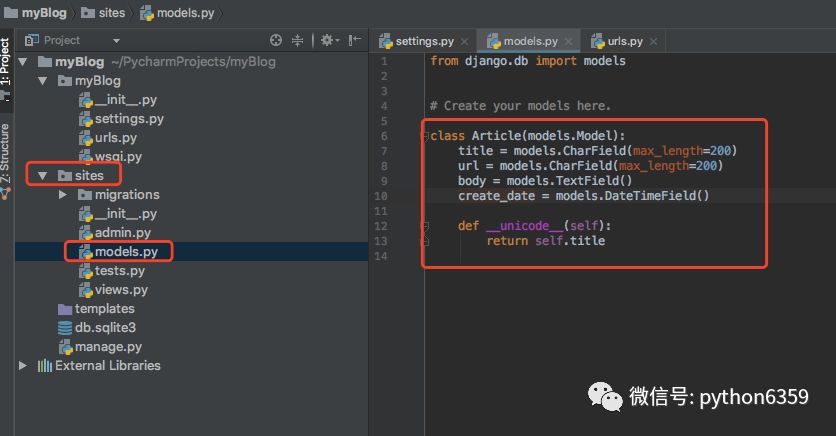Close the urls.py tab
The image size is (836, 436).
(654, 42)
